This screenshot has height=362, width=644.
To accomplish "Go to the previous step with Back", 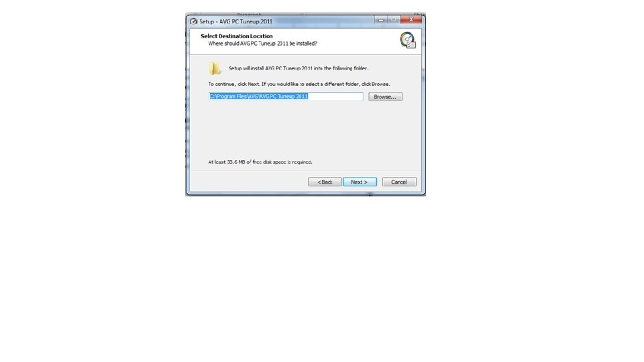I will point(325,182).
